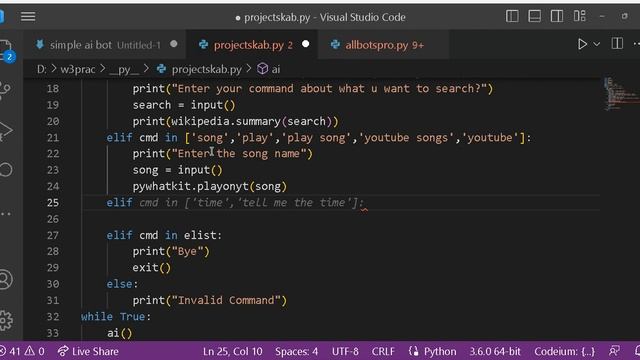Viewport: 640px width, 360px height.
Task: Open Extensions view in activity bar
Action: pyautogui.click(x=6, y=169)
